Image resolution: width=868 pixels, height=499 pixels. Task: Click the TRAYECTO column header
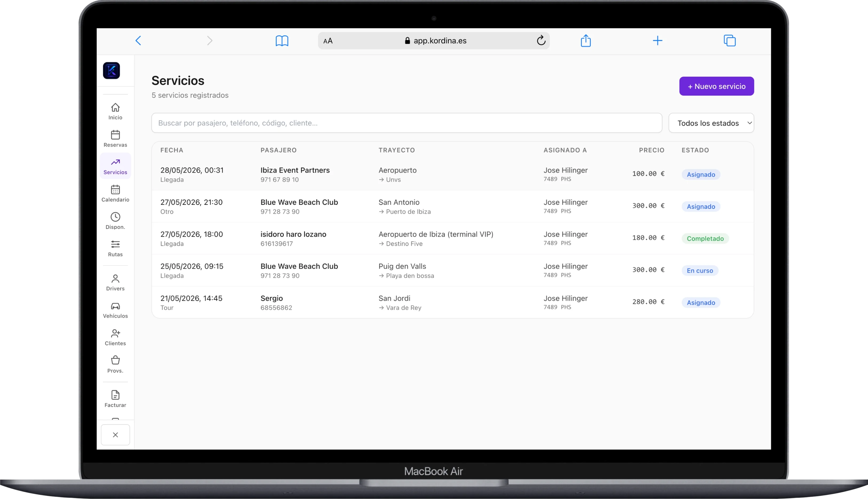click(396, 150)
